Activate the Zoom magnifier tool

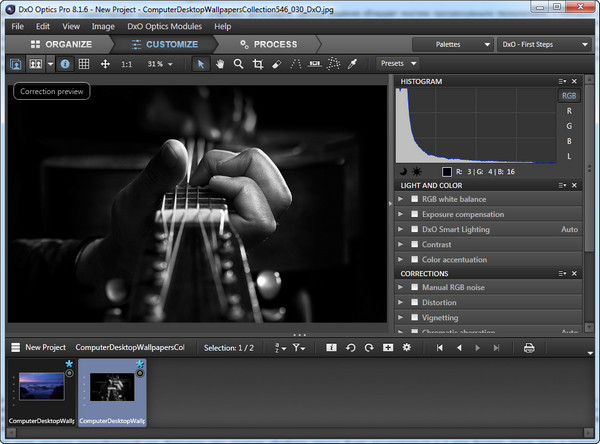238,64
